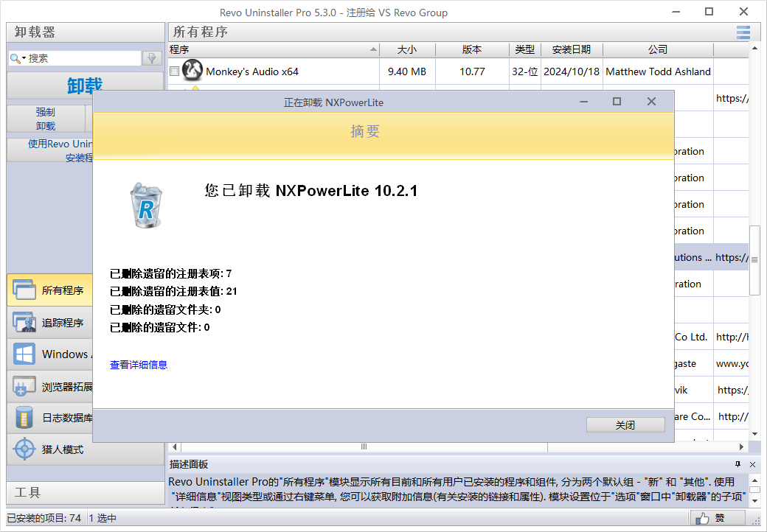The image size is (767, 532).
Task: Click the 已删除遗留的注册表项: 7 line
Action: [x=170, y=273]
